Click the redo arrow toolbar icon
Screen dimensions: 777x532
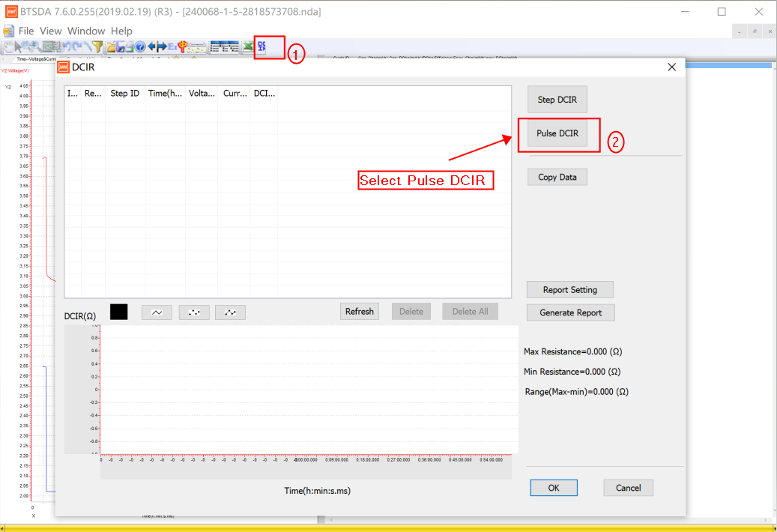pyautogui.click(x=77, y=46)
